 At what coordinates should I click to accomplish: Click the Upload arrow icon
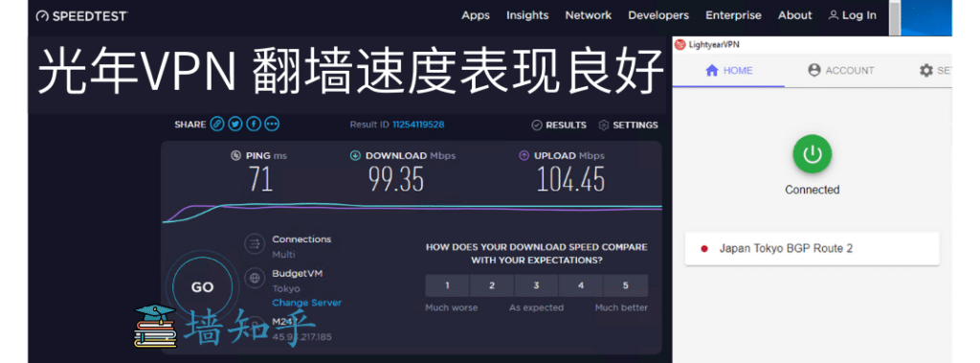(523, 155)
